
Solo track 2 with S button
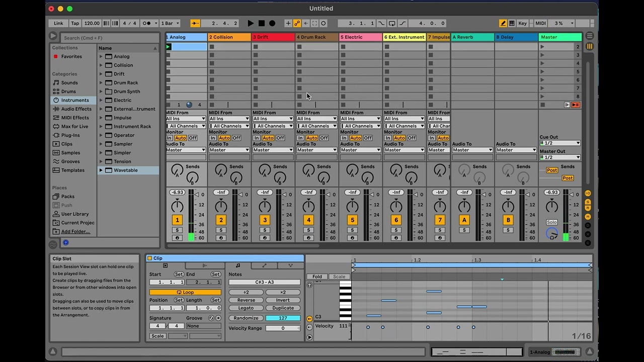click(x=221, y=230)
